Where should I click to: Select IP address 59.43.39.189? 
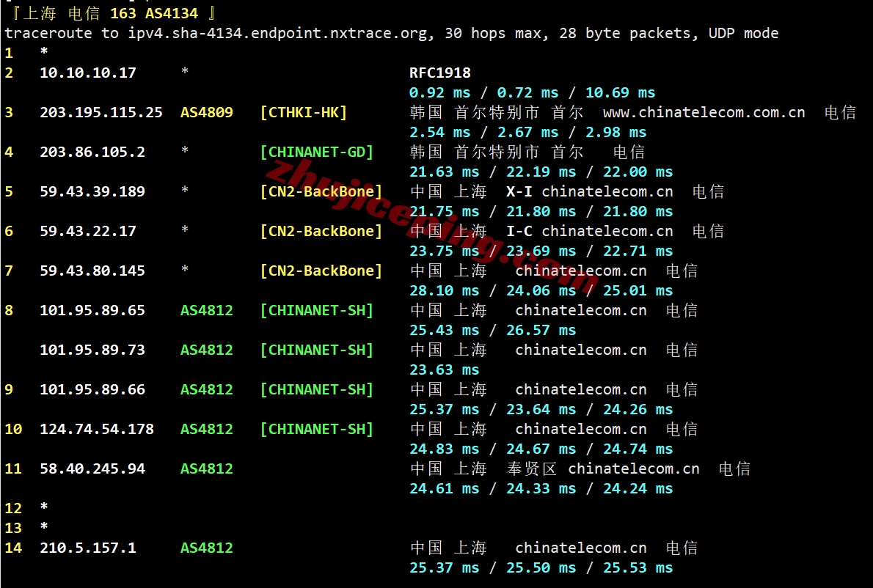click(92, 191)
